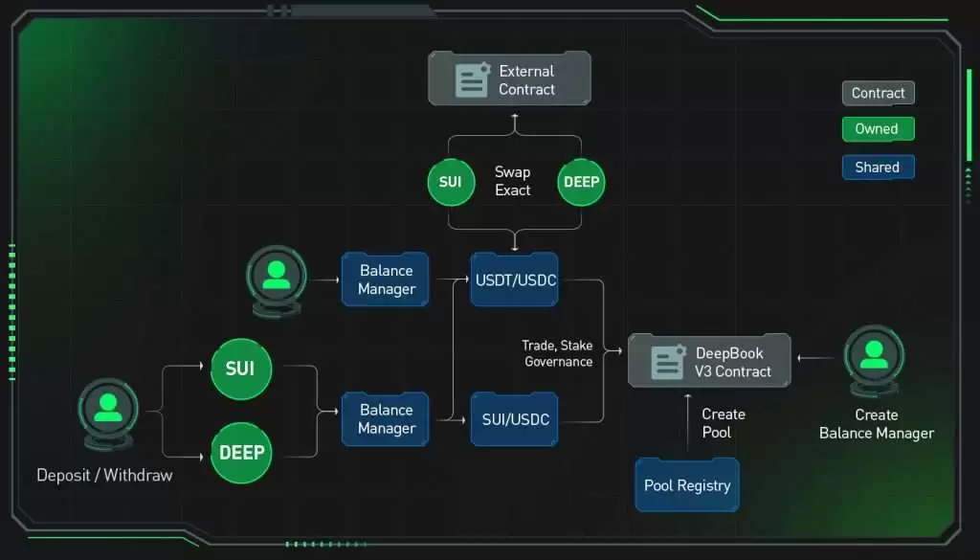Click the Create Balance Manager avatar icon
980x560 pixels.
point(874,361)
